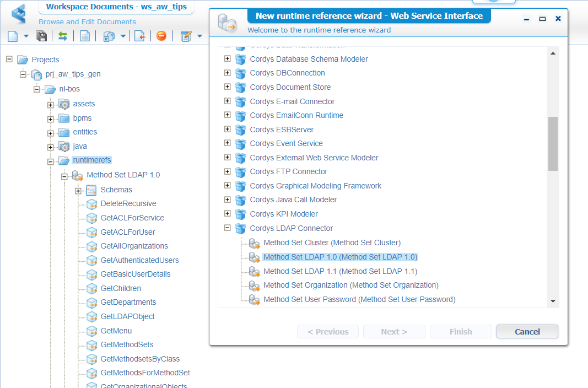Click the document with red arrow icon

139,36
